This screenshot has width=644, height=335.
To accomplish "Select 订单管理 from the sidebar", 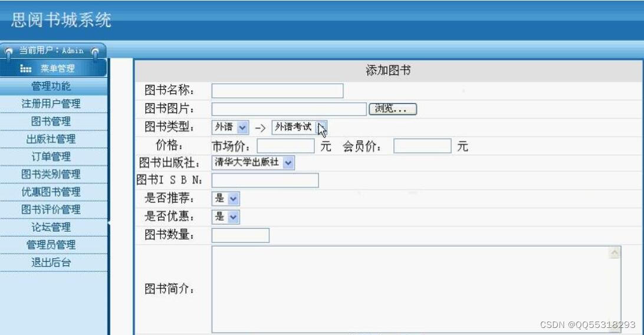I will point(51,157).
